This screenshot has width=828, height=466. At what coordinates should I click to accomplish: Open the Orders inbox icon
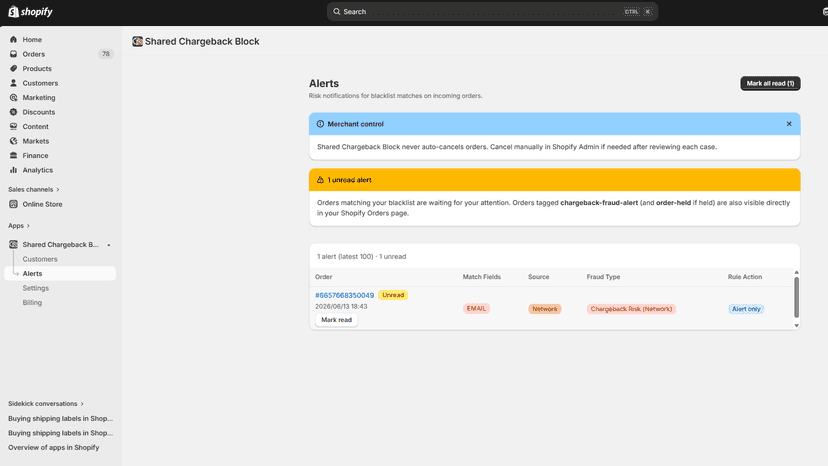click(x=13, y=54)
